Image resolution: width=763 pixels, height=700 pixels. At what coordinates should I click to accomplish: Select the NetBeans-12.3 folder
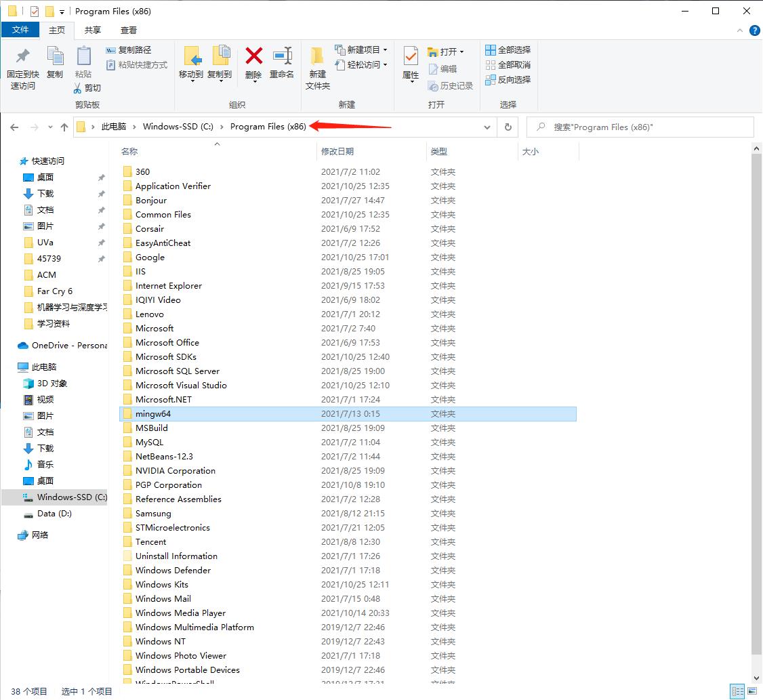[x=348, y=457]
